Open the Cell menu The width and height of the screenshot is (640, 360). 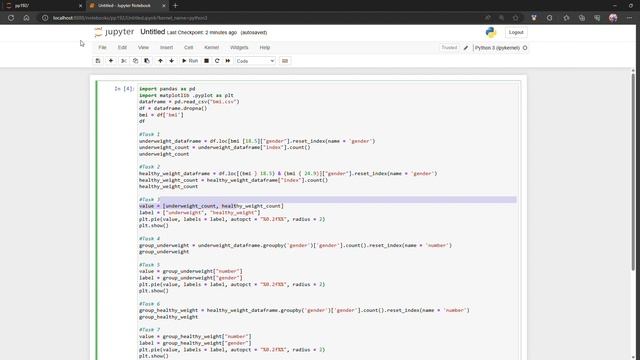coord(188,47)
